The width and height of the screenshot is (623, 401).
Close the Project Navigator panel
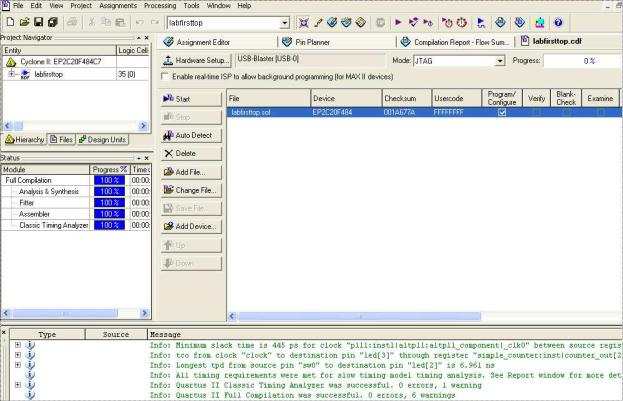(x=147, y=38)
